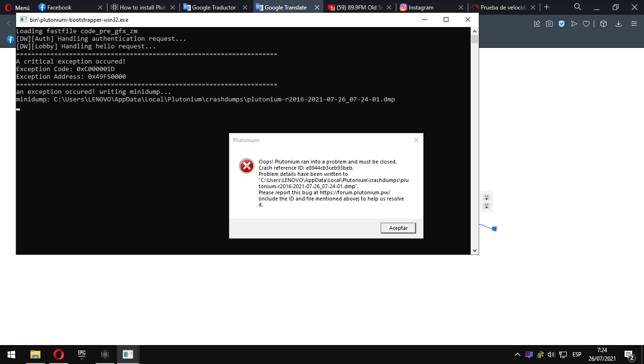Click the minidump path line in console
The width and height of the screenshot is (644, 364).
point(206,100)
